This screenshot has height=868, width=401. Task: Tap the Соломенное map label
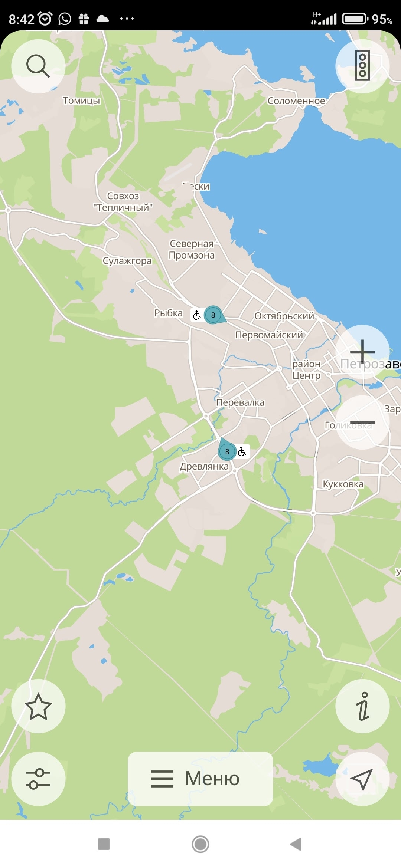coord(296,101)
